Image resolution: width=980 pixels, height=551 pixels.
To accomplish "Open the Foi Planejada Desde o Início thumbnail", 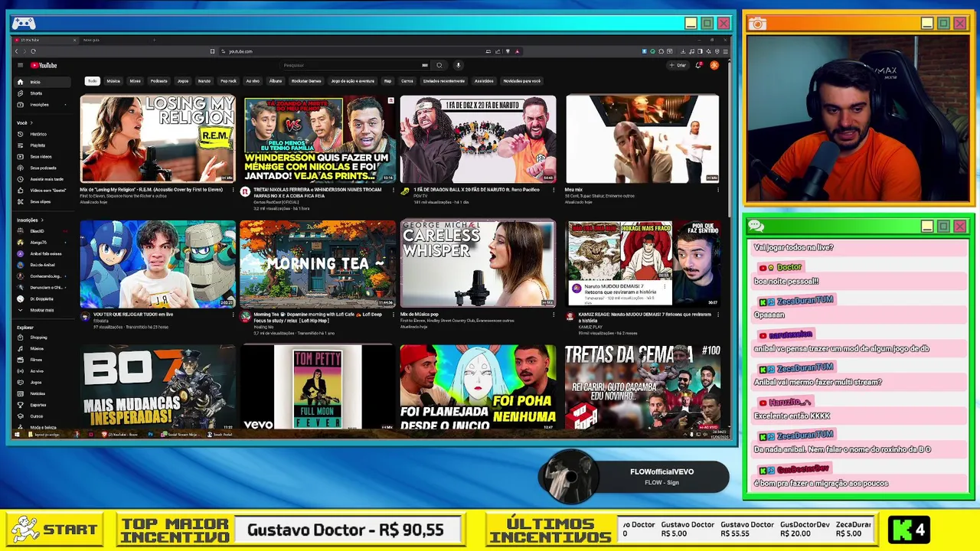I will (x=478, y=387).
